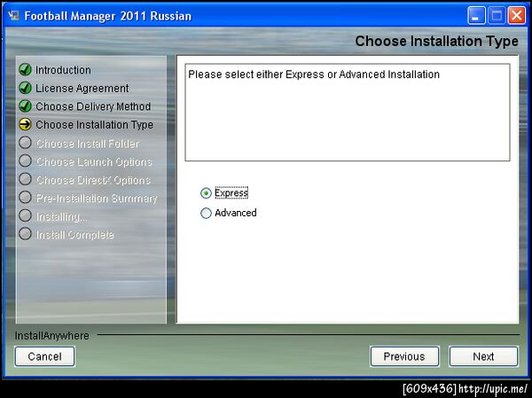Click the disabled maximize button
The image size is (532, 398).
(x=497, y=16)
